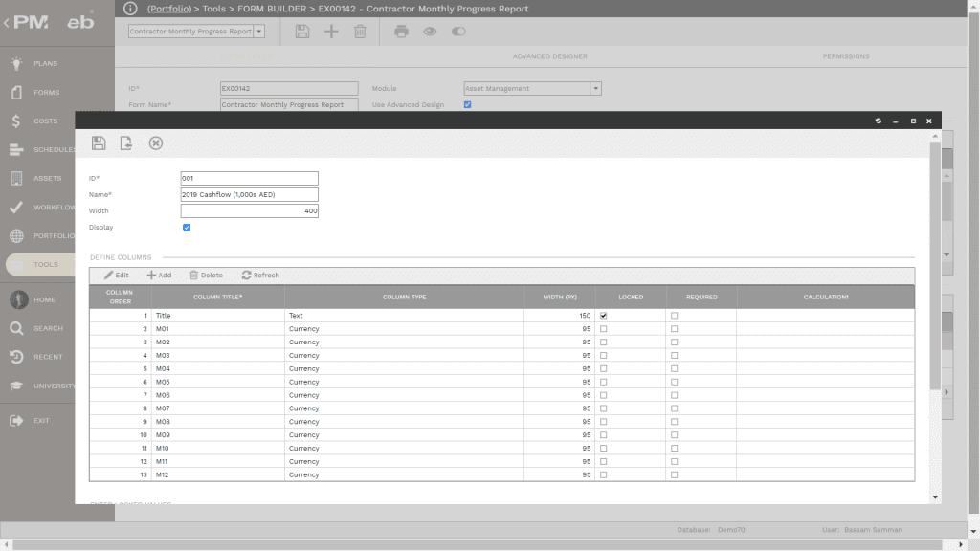This screenshot has width=980, height=551.
Task: Click save-and-exit document icon in dialog
Action: (126, 143)
